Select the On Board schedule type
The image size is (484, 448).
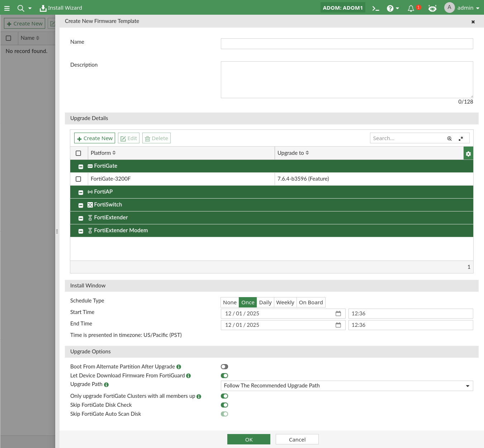(311, 302)
